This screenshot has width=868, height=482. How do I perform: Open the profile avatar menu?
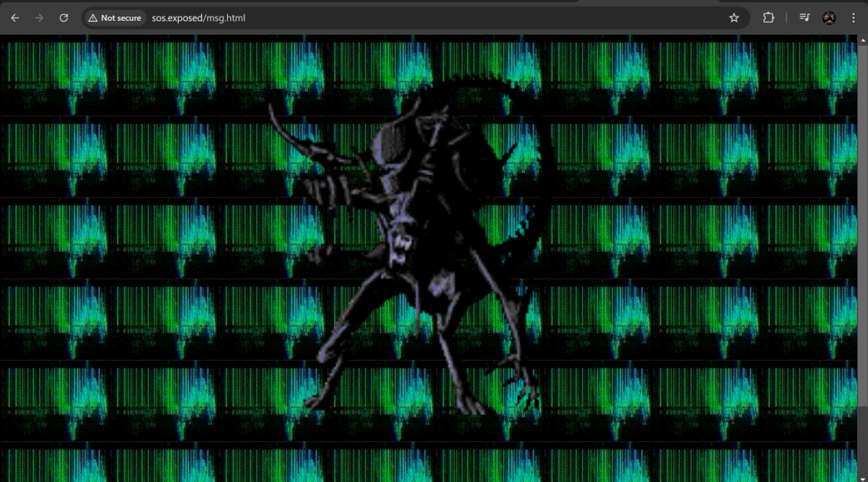click(x=829, y=17)
